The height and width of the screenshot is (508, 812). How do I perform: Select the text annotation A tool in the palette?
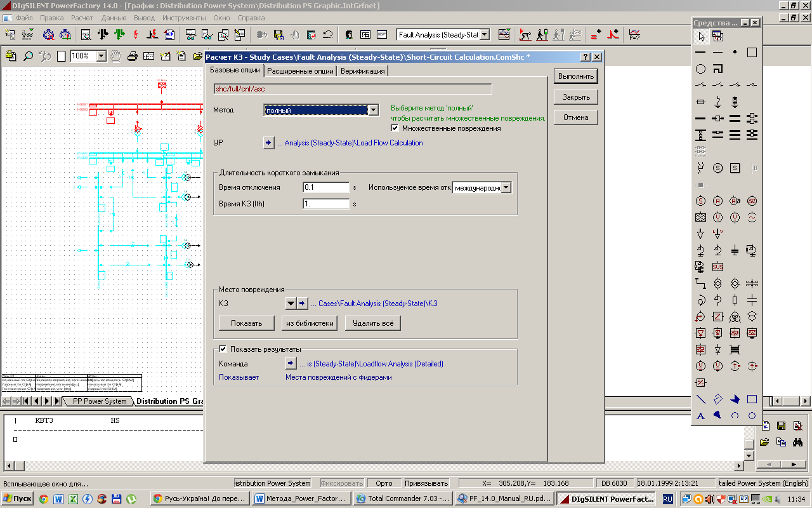click(x=701, y=416)
